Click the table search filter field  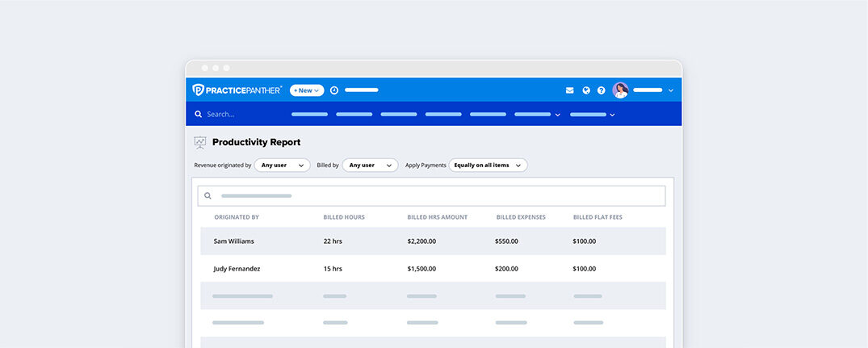click(x=432, y=196)
